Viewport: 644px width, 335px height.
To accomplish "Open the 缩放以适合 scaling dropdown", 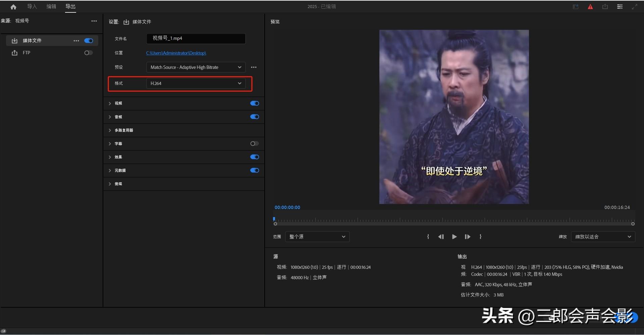I will pos(603,237).
